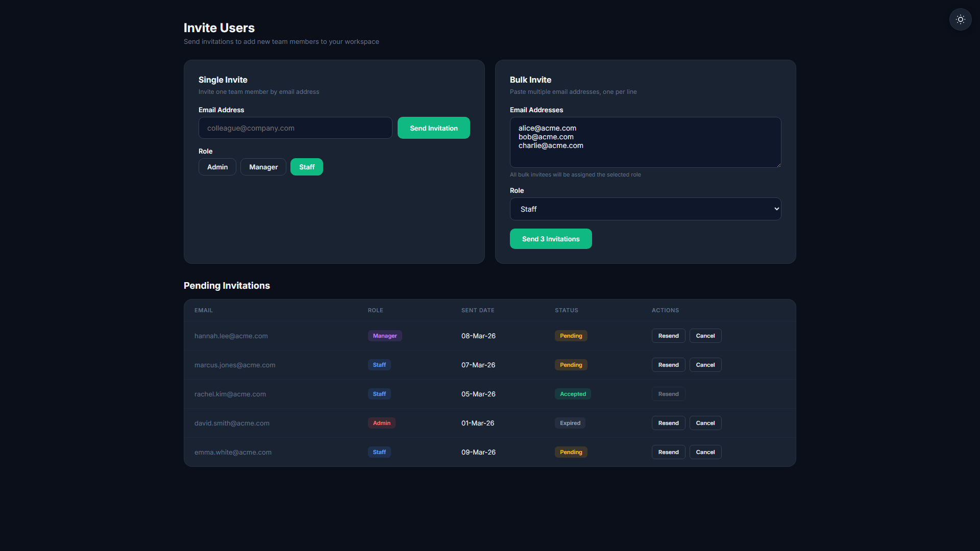Click the Status column header
The height and width of the screenshot is (551, 980).
point(567,310)
